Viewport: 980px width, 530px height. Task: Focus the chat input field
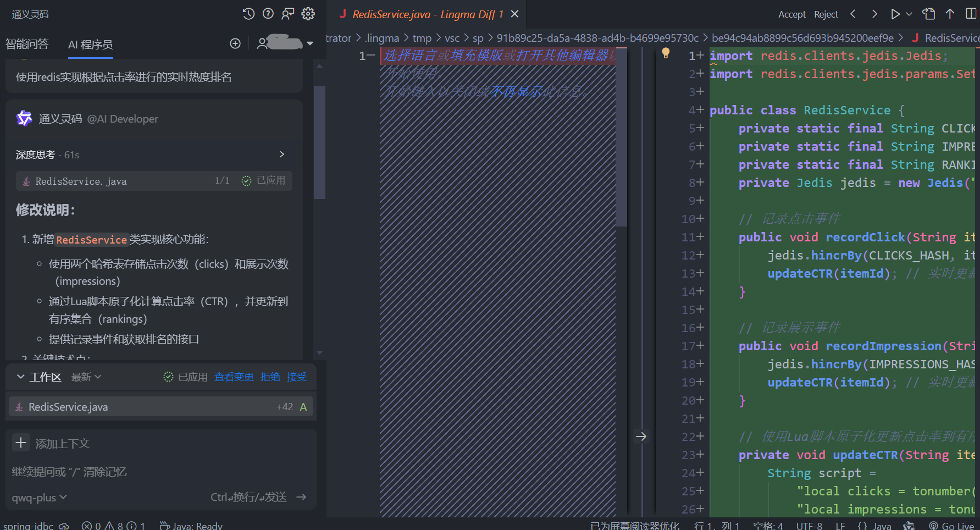[160, 472]
